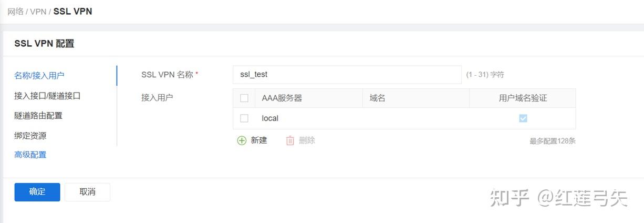Click the 确定 button

37,192
